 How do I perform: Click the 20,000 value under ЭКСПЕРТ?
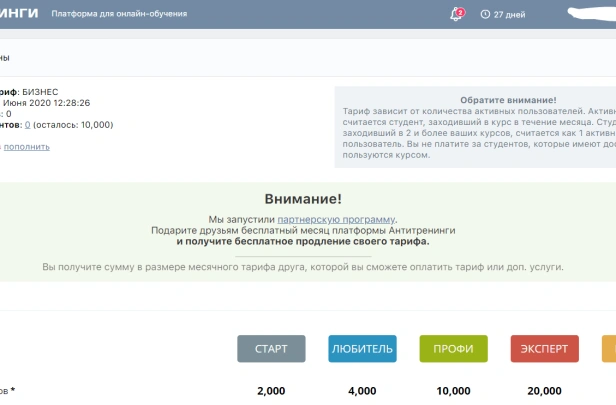pyautogui.click(x=544, y=391)
